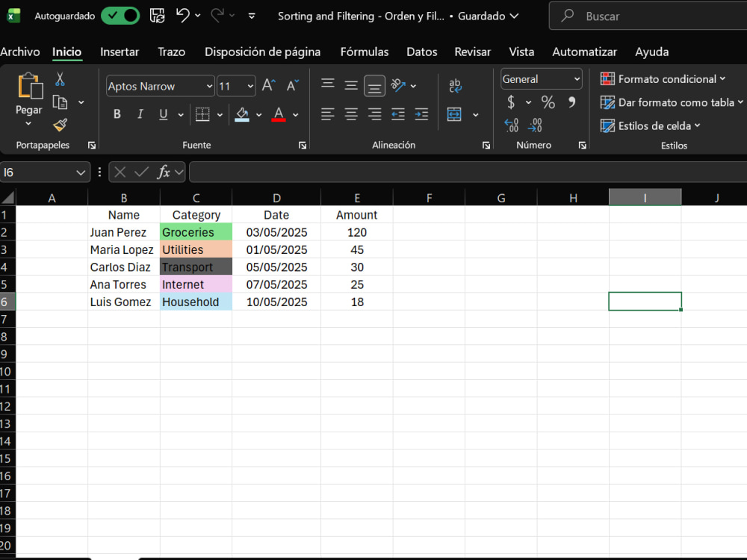Click the Redo arrow icon

(x=217, y=16)
